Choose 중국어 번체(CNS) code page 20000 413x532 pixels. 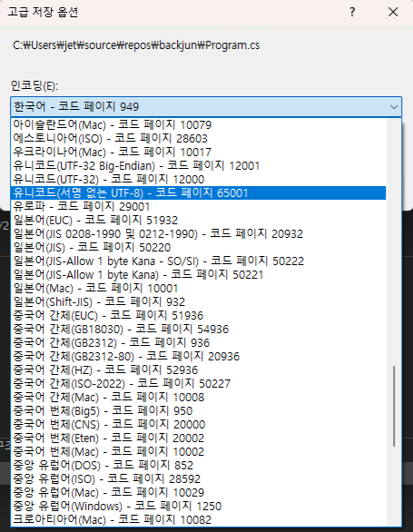coord(198,425)
